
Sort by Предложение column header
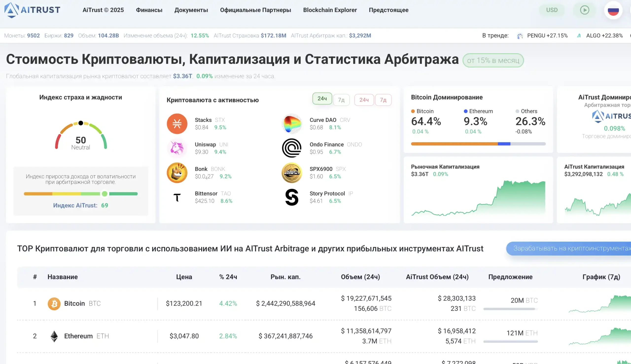click(x=510, y=277)
